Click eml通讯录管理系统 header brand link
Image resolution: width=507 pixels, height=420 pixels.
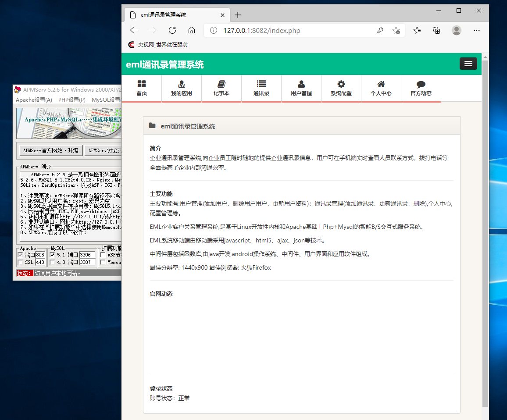coord(164,64)
